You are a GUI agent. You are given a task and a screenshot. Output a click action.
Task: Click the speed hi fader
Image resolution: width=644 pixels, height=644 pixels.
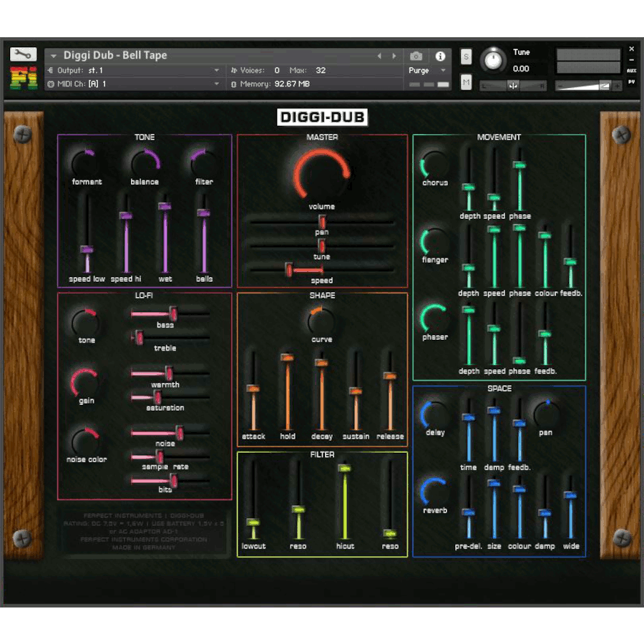[126, 216]
